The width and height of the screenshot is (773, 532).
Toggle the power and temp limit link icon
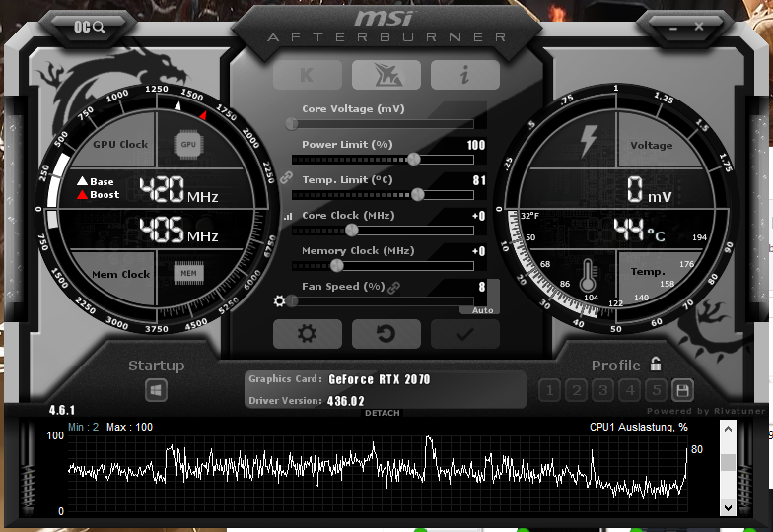click(x=286, y=177)
